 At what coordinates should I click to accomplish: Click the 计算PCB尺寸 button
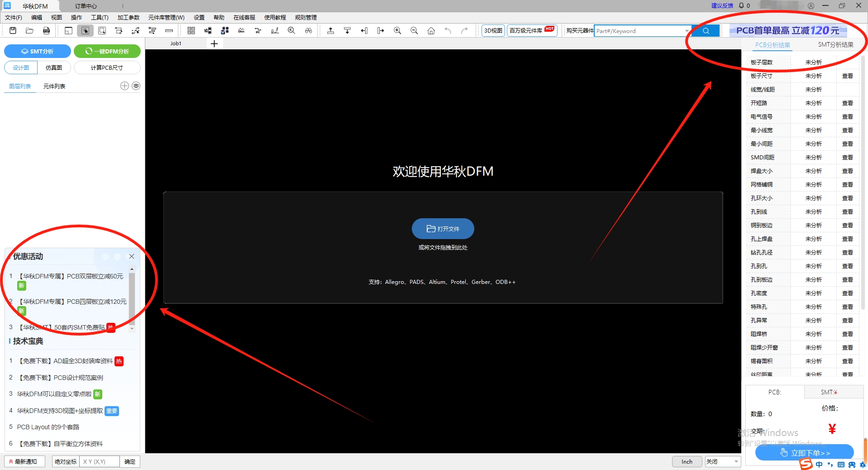pyautogui.click(x=107, y=67)
